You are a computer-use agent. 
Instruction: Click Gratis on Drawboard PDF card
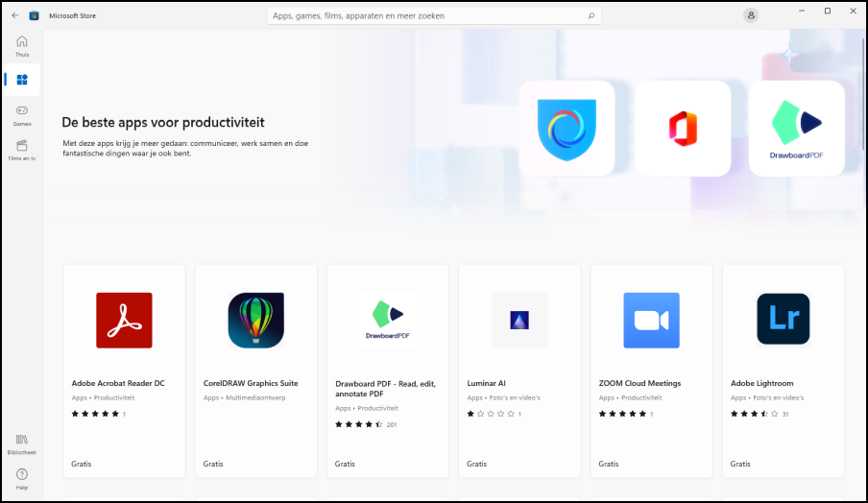pyautogui.click(x=345, y=464)
